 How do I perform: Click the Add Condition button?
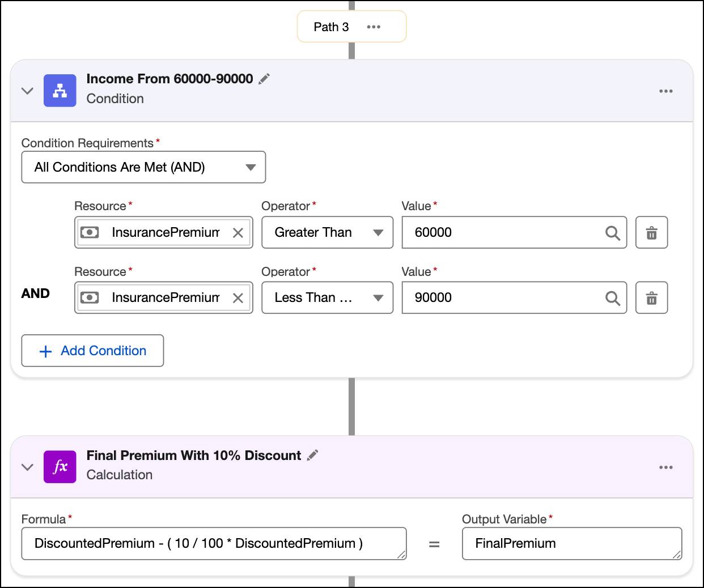92,351
